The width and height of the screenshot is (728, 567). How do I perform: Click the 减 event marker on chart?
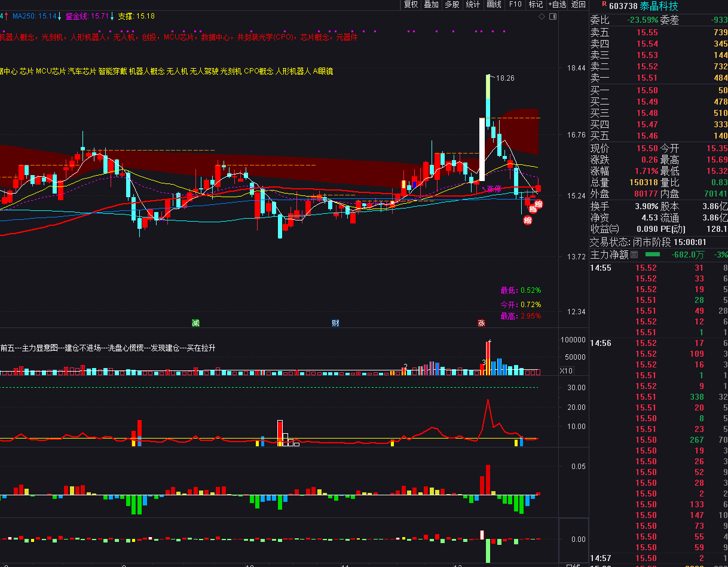(195, 323)
